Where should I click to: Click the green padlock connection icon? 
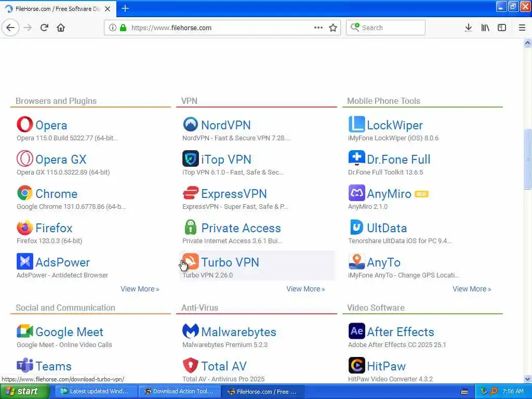pos(123,28)
